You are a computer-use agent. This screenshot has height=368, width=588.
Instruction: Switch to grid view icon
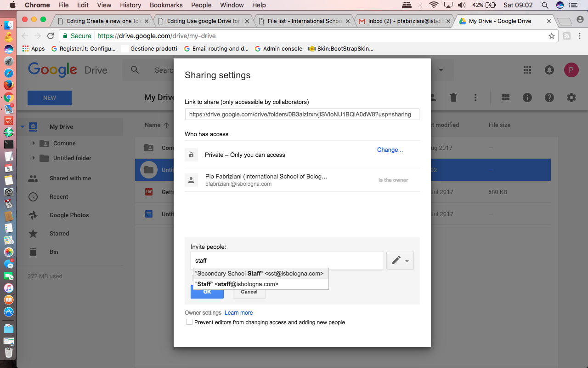506,98
